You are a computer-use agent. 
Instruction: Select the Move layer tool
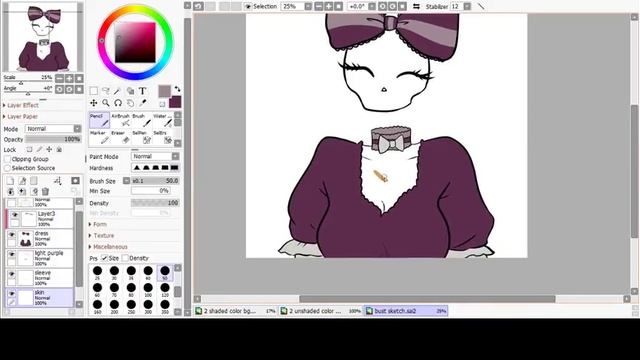tap(94, 103)
